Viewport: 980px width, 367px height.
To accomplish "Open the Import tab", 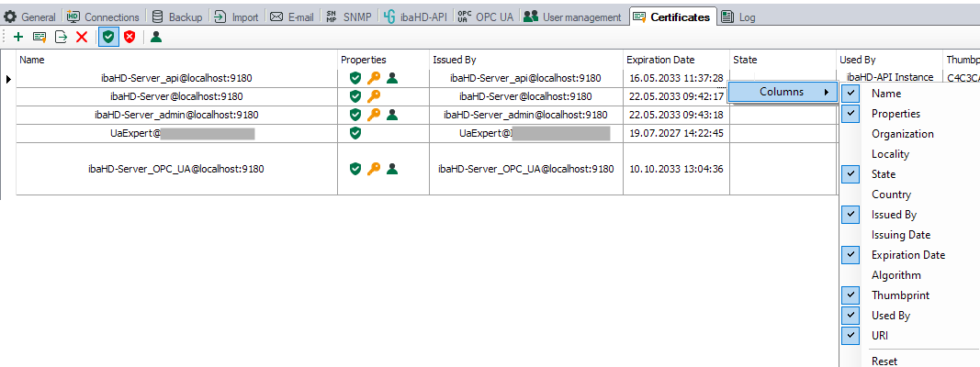I will [x=238, y=17].
